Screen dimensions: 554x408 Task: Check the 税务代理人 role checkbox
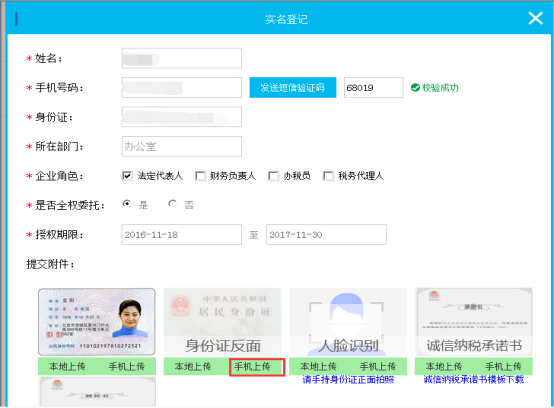click(x=328, y=176)
